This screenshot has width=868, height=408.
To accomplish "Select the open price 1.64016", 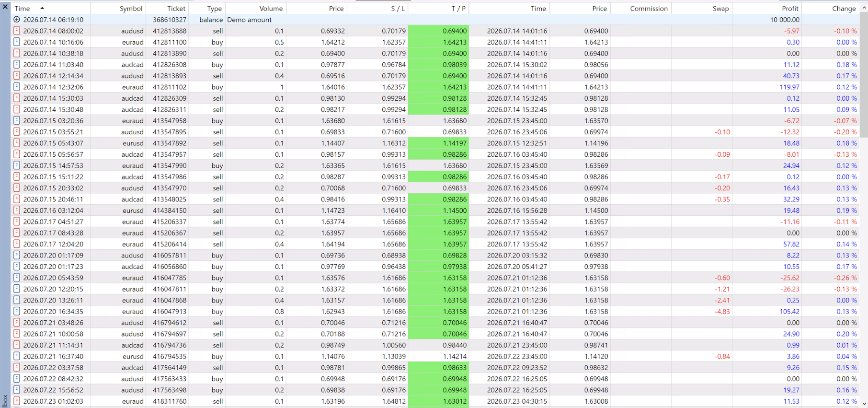I will tap(332, 87).
